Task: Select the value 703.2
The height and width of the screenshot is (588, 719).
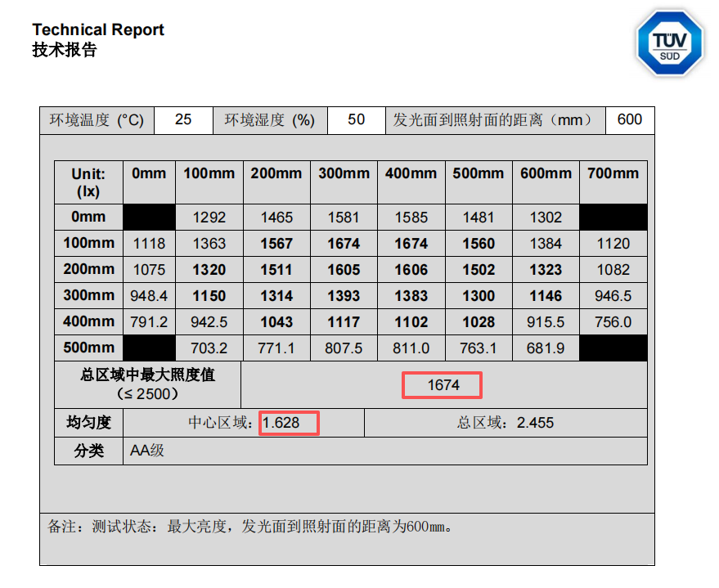Action: [x=209, y=348]
